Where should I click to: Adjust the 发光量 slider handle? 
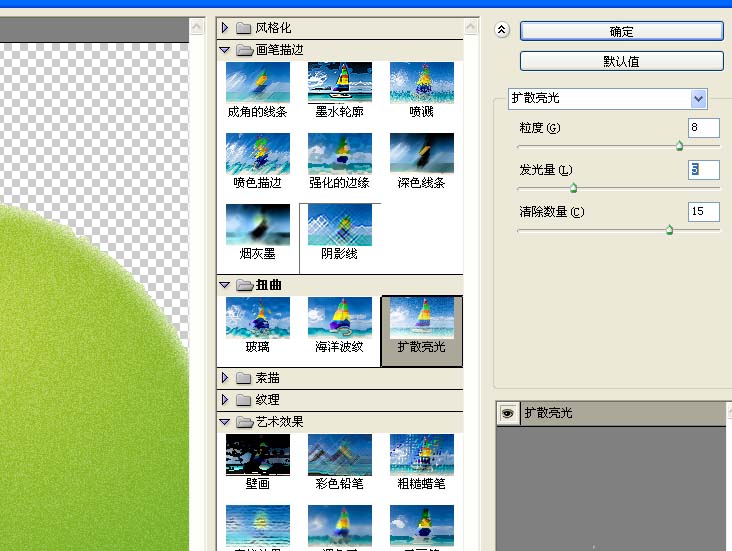(574, 188)
